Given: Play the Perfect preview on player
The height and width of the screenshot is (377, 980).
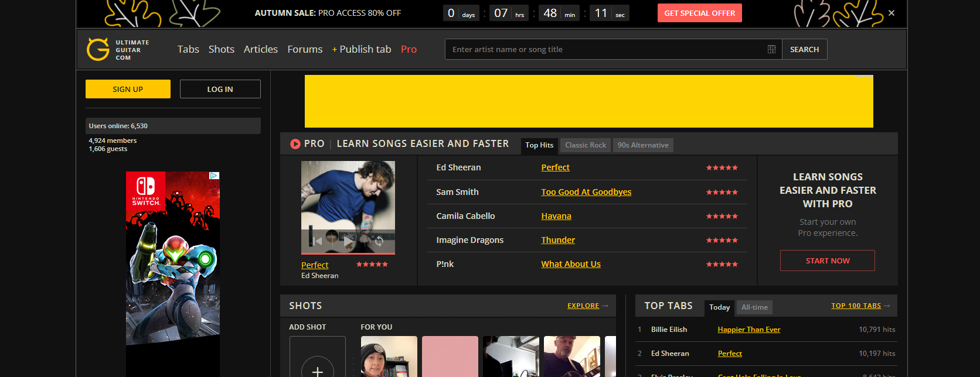Looking at the screenshot, I should pyautogui.click(x=348, y=241).
